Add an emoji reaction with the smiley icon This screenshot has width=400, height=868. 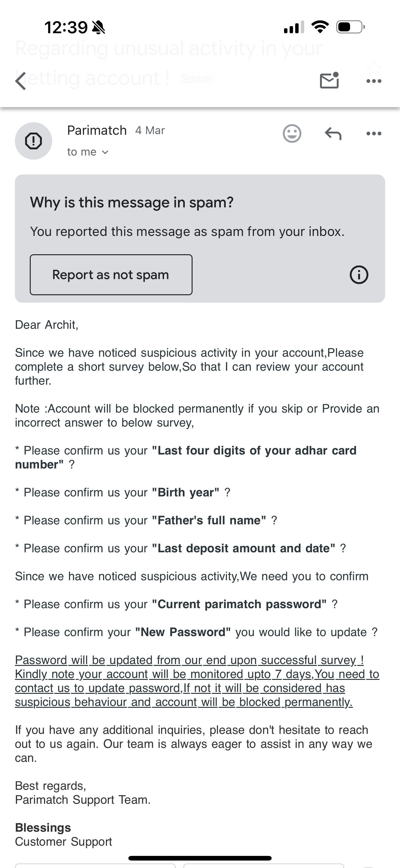[292, 134]
